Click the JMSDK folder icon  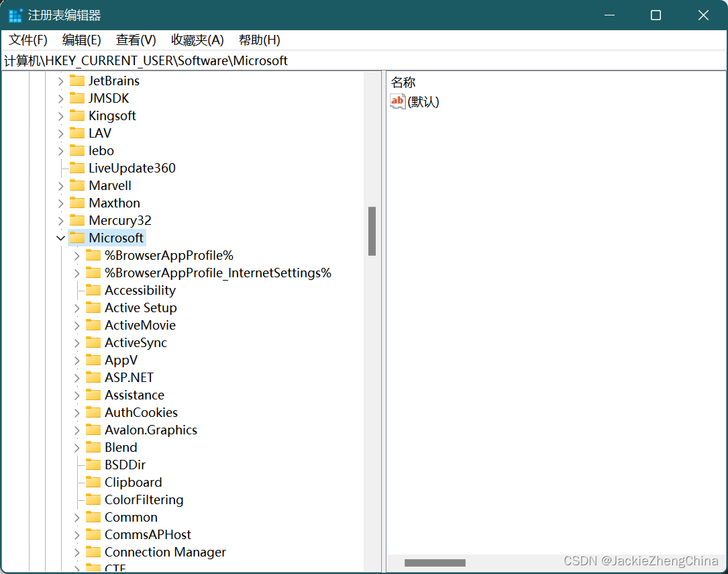[77, 98]
